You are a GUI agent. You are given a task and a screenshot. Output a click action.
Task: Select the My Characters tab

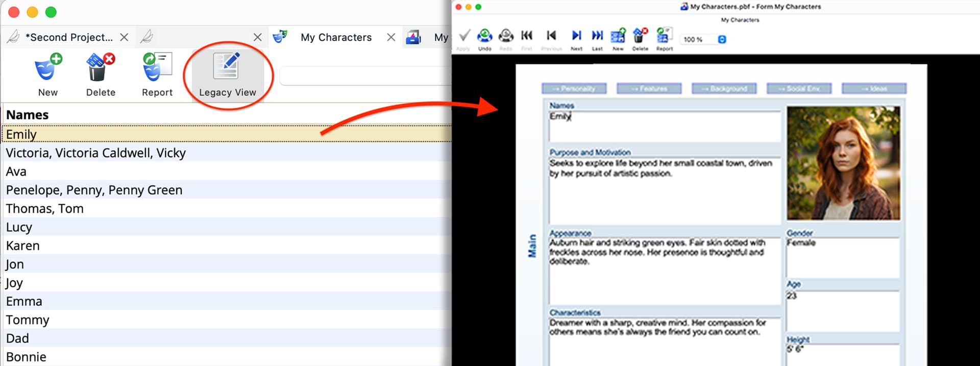[335, 37]
